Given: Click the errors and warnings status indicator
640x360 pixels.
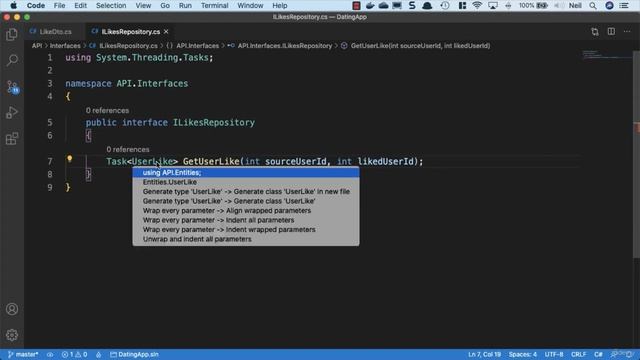Looking at the screenshot, I should tap(74, 354).
